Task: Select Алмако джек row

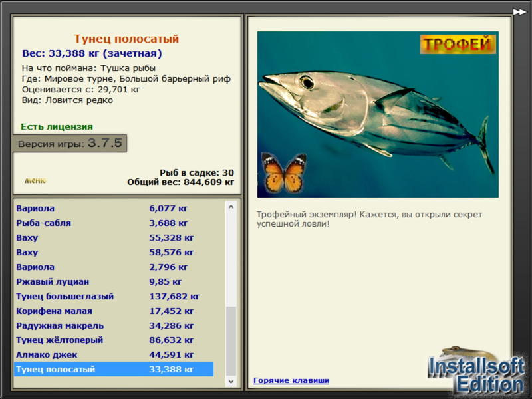Action: point(114,354)
